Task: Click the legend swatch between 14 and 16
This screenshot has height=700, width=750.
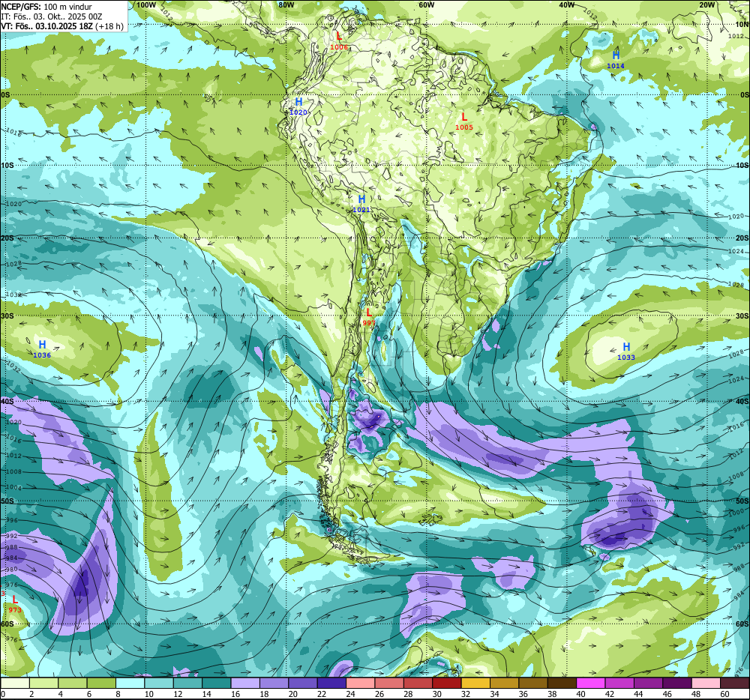Action: [216, 683]
